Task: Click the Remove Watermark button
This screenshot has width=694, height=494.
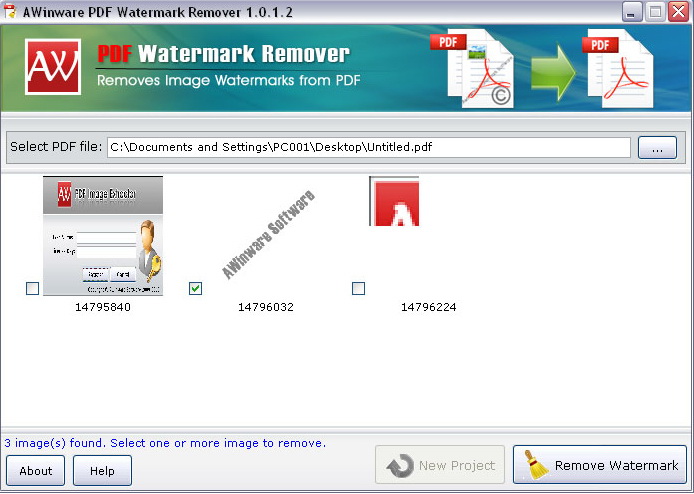Action: pyautogui.click(x=600, y=465)
